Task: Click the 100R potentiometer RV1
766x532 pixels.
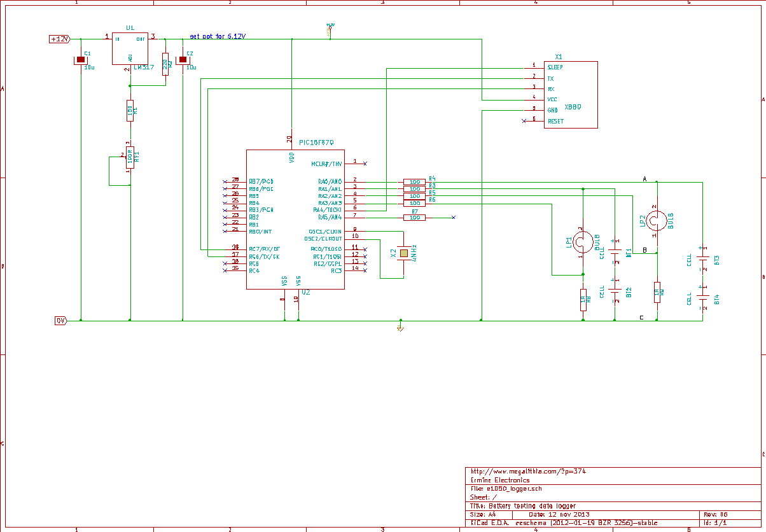Action: point(130,157)
